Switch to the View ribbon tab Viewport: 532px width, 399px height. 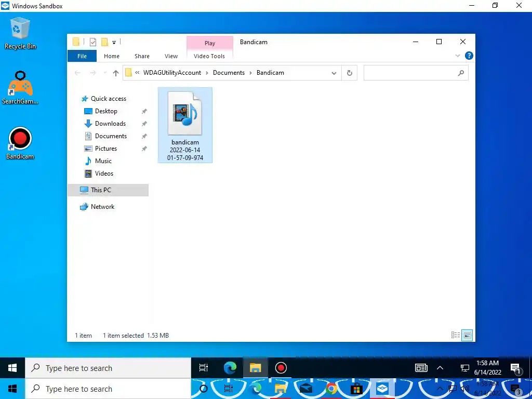(x=171, y=56)
